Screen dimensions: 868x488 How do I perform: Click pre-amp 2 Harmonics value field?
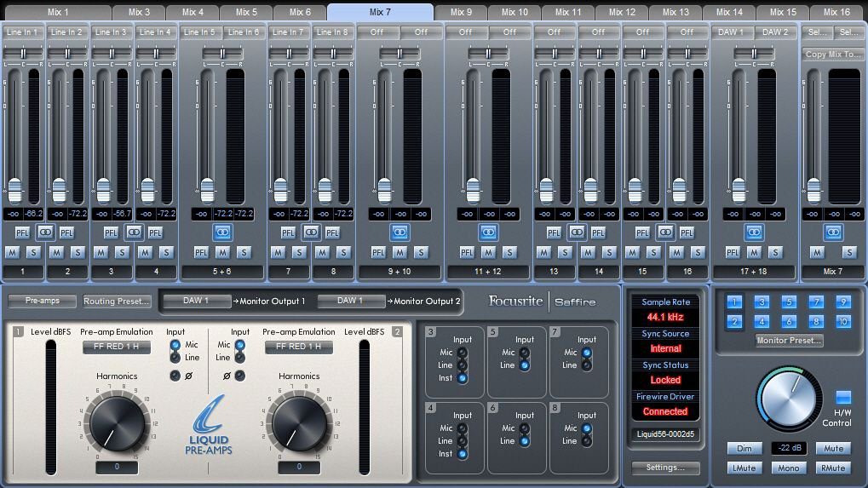[299, 467]
